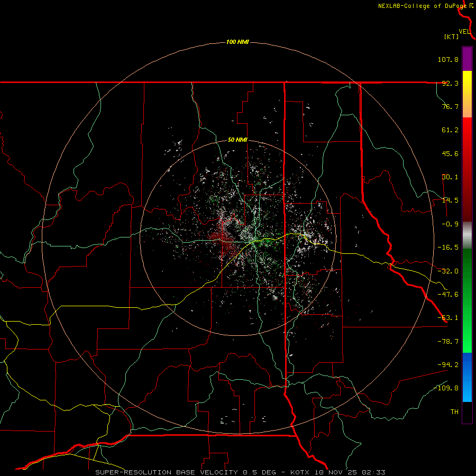Click the 100 NMI range ring label
The width and height of the screenshot is (476, 476).
[x=237, y=42]
